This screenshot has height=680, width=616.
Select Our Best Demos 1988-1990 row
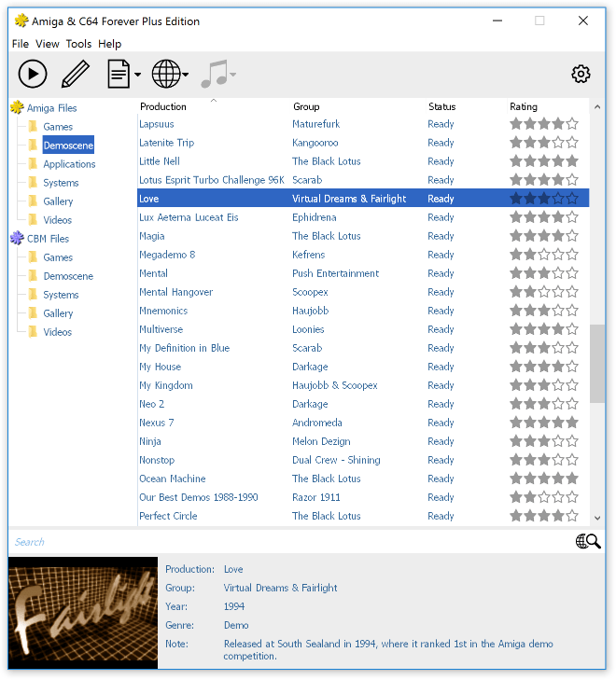(363, 497)
